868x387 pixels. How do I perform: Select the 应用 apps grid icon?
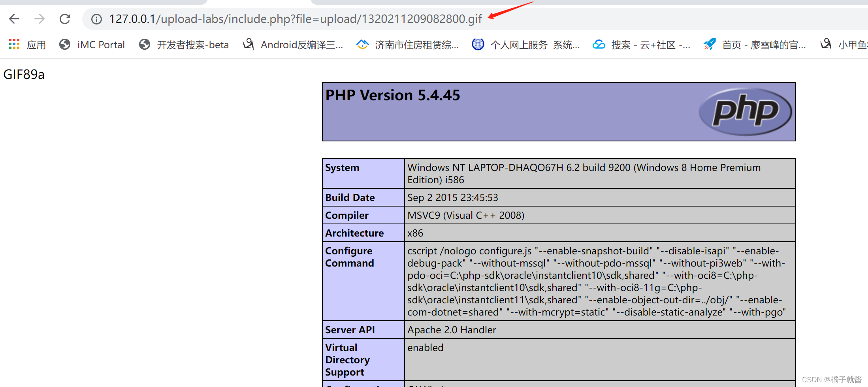point(14,44)
